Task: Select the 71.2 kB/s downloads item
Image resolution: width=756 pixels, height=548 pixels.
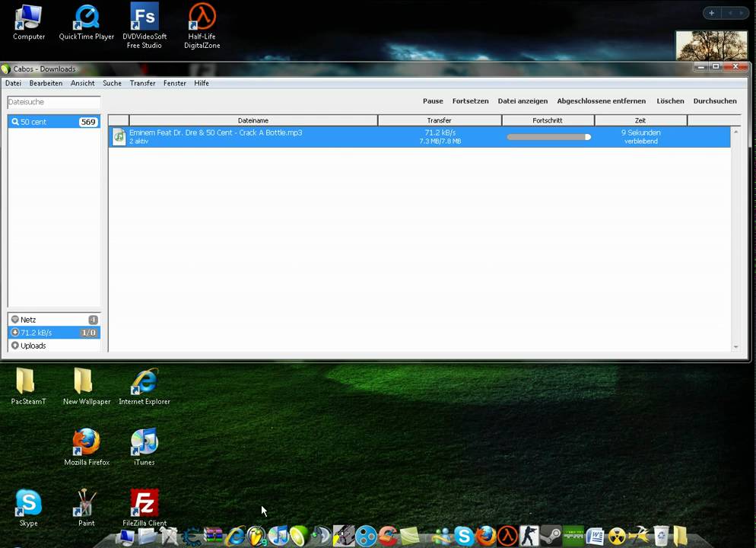Action: [x=54, y=333]
